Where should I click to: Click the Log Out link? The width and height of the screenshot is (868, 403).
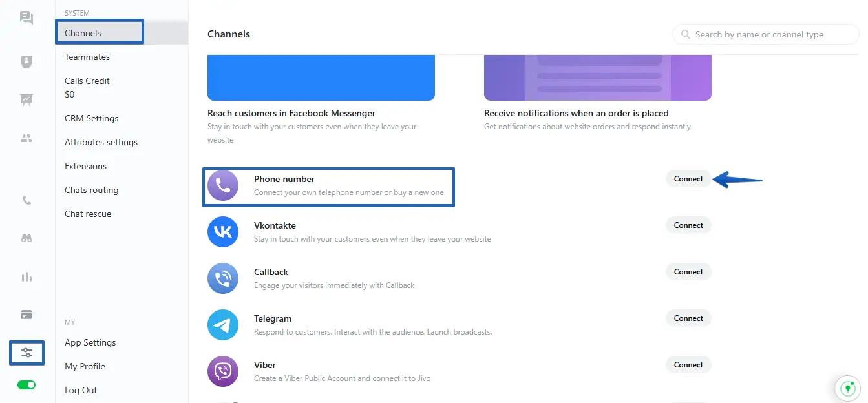tap(81, 390)
